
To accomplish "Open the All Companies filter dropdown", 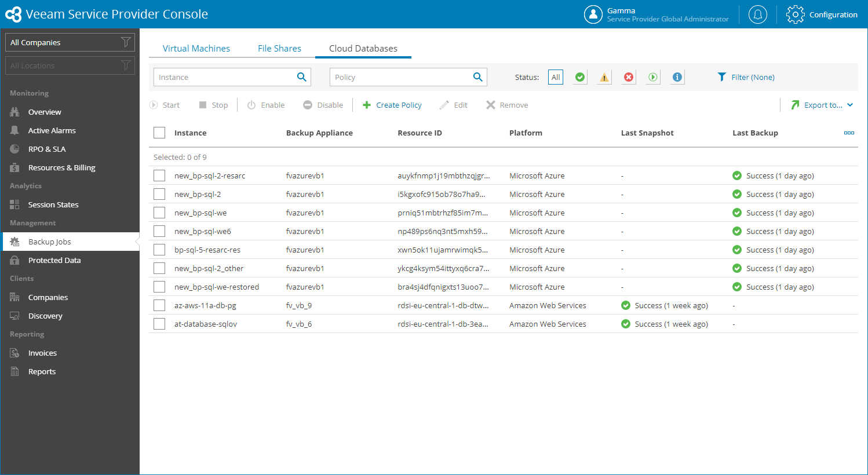I will pyautogui.click(x=70, y=42).
